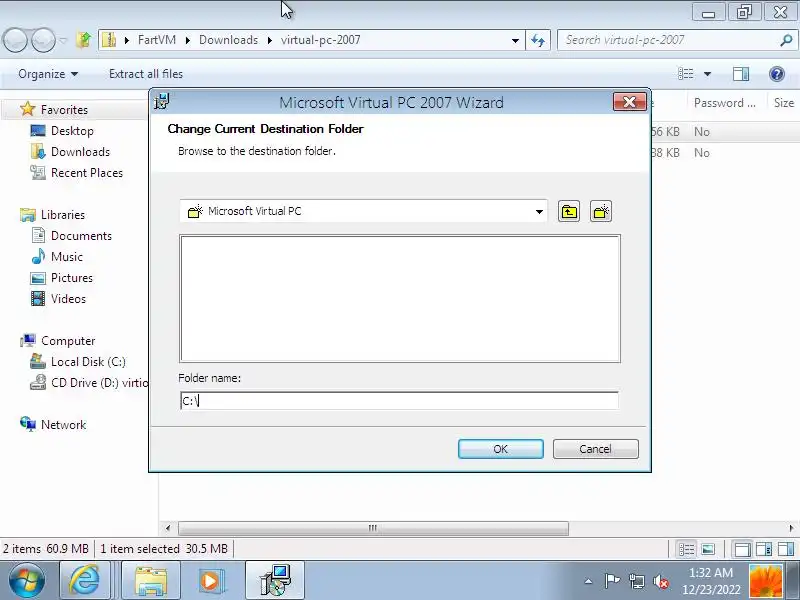Click the Create New Folder icon
This screenshot has width=800, height=600.
[x=601, y=211]
